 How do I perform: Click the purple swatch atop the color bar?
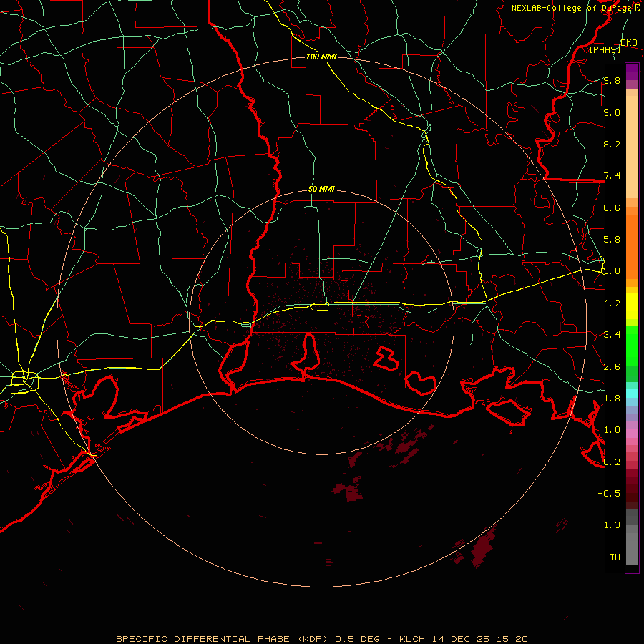click(x=632, y=72)
